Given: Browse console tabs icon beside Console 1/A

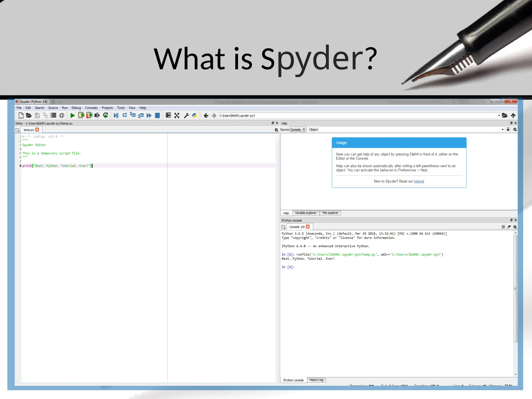Looking at the screenshot, I should (283, 227).
